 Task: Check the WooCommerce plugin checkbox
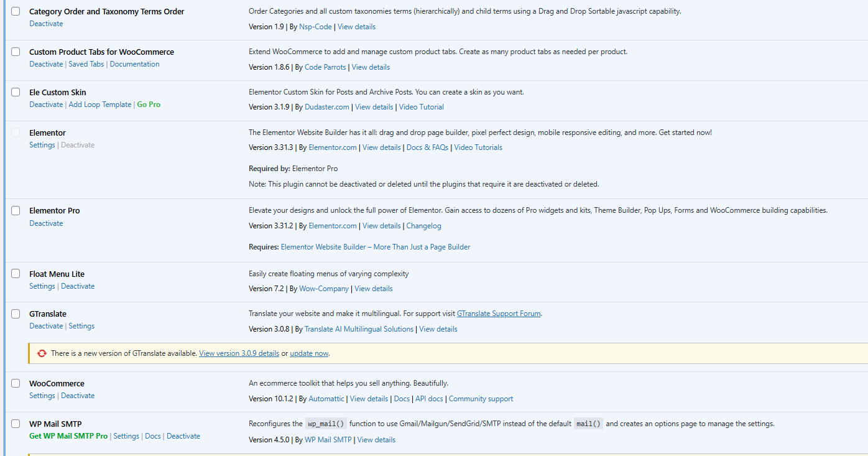point(16,384)
